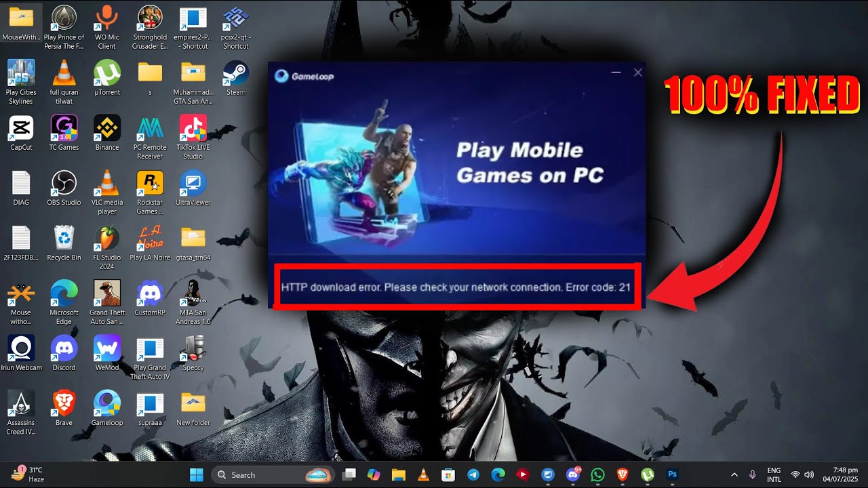
Task: Open WhatsApp from the taskbar
Action: click(597, 474)
